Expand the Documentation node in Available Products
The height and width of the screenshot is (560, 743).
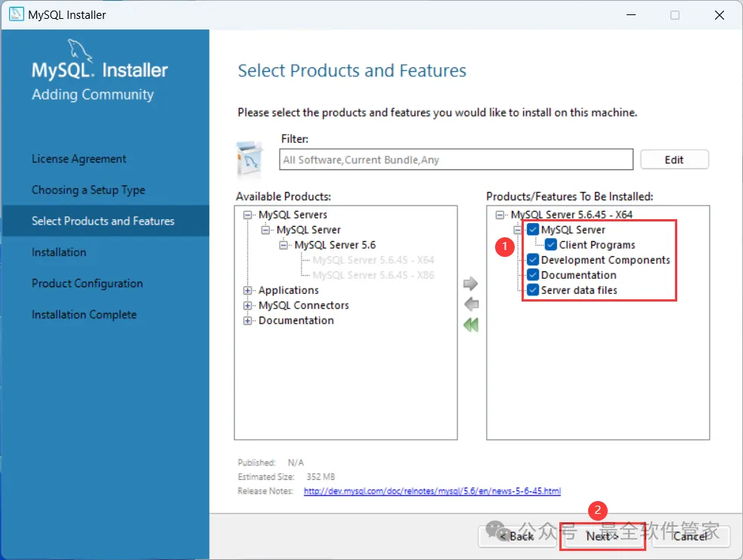tap(247, 320)
